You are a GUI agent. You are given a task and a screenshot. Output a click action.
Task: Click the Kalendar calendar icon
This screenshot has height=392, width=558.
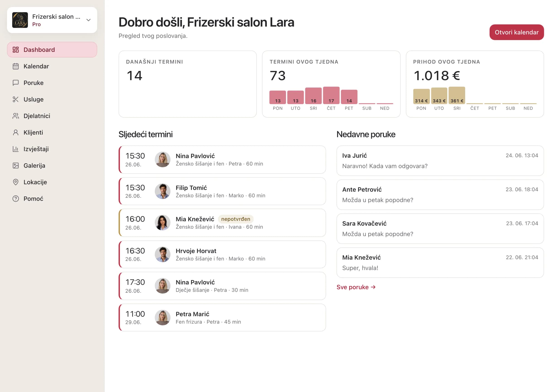coord(16,66)
